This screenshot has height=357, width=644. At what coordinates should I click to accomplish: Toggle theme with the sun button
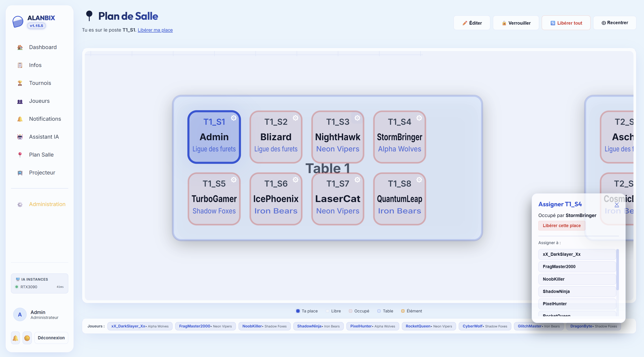tap(27, 338)
